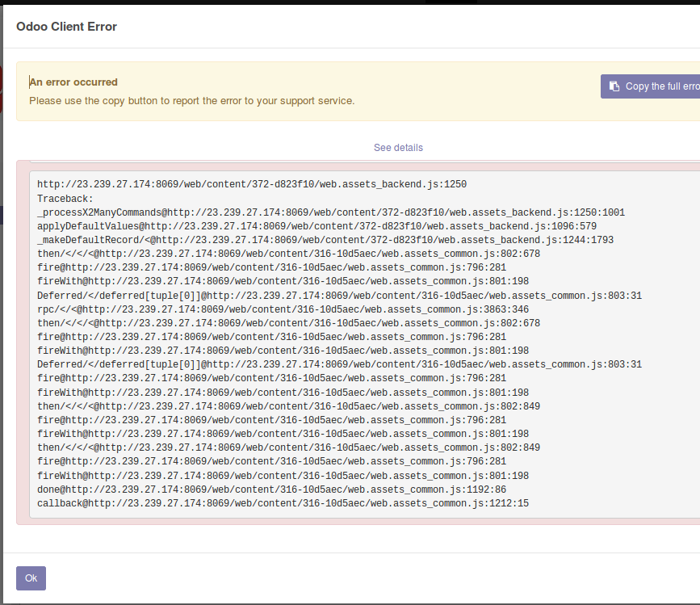The image size is (700, 605).
Task: Click the done@ traceback line
Action: pyautogui.click(x=271, y=489)
